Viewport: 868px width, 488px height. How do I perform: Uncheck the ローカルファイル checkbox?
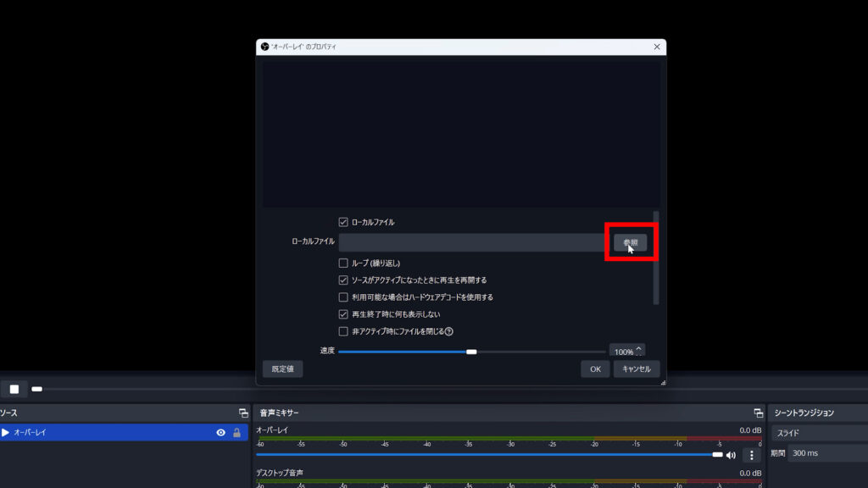[x=345, y=220]
